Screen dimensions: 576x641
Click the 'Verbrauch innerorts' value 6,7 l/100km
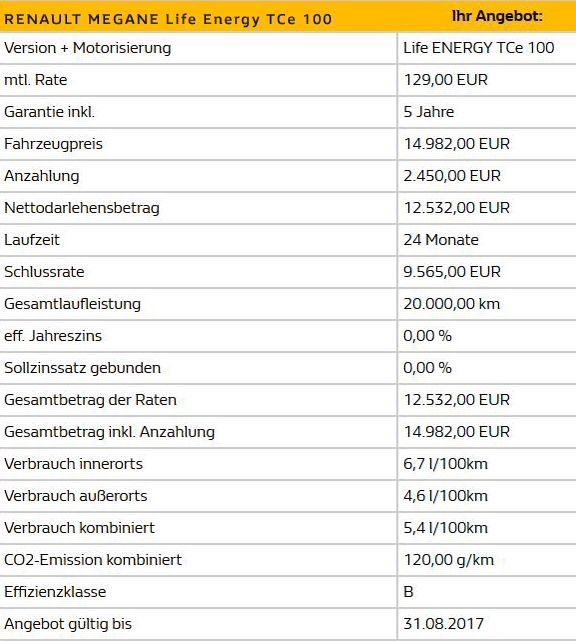(446, 464)
